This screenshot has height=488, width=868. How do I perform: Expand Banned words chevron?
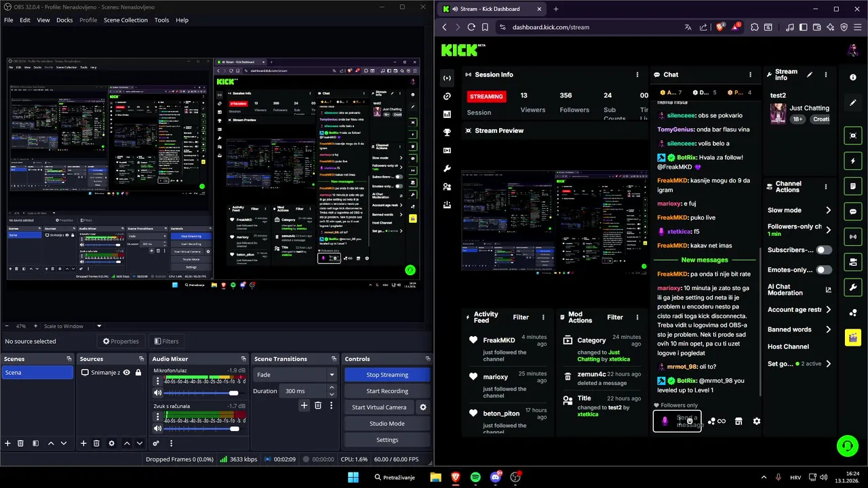(828, 329)
